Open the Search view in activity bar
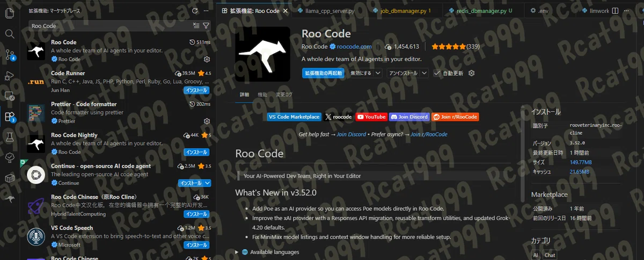The width and height of the screenshot is (644, 260). tap(10, 34)
